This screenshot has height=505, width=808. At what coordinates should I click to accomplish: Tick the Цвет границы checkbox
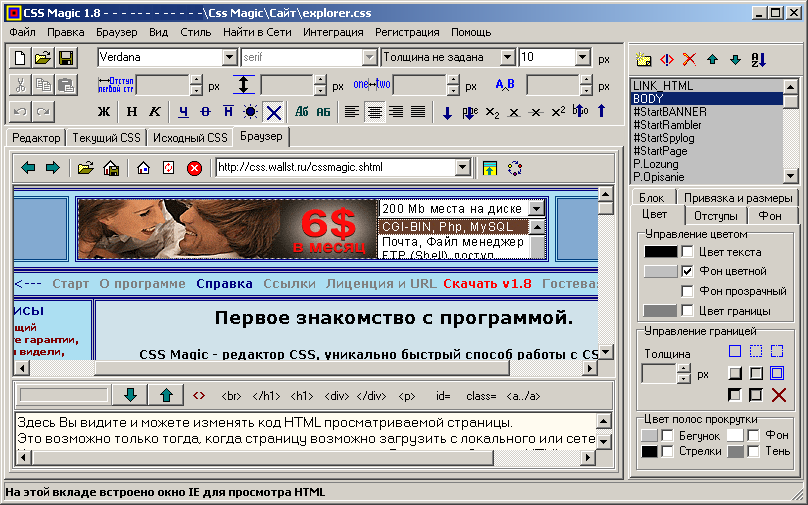pyautogui.click(x=687, y=311)
